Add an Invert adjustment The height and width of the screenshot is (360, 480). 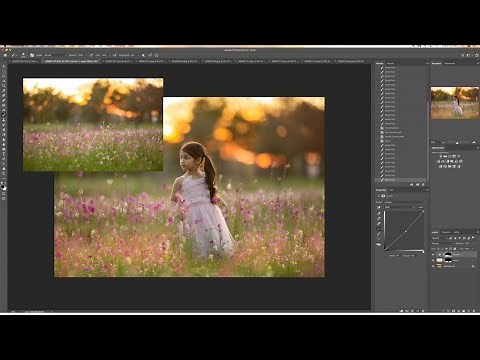pyautogui.click(x=440, y=166)
